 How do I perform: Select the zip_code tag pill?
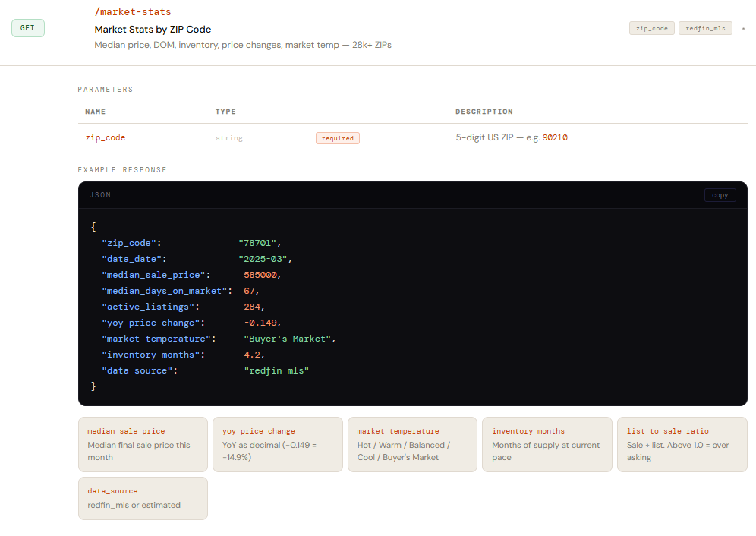click(651, 27)
